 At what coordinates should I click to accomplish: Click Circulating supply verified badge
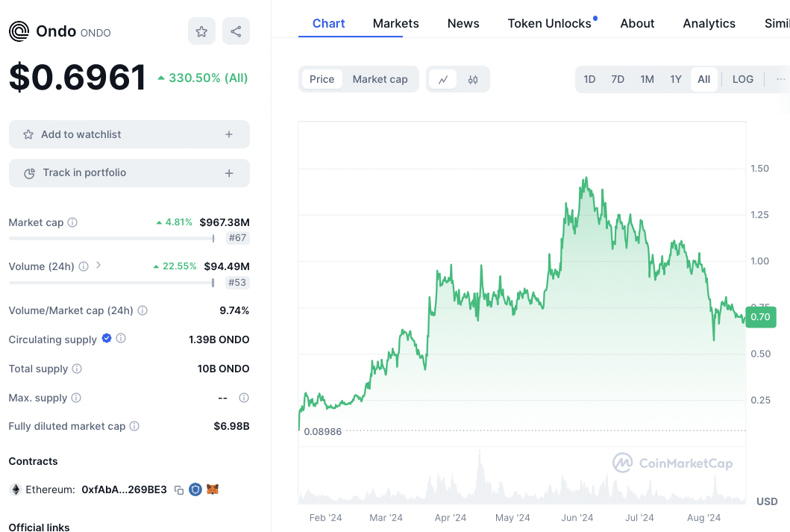click(x=107, y=338)
